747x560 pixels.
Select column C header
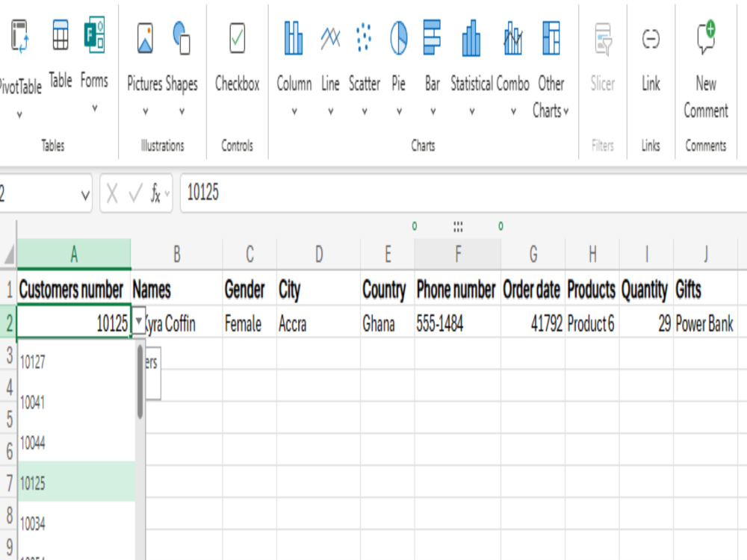249,254
